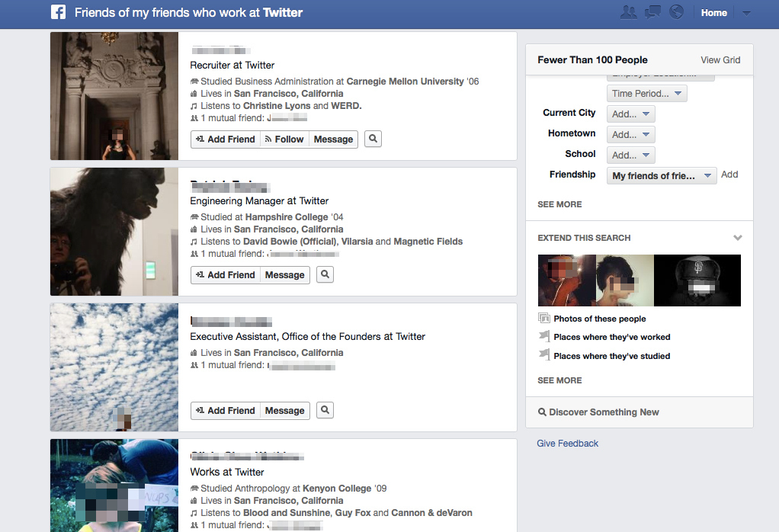This screenshot has height=532, width=779.
Task: Open Photos of these people
Action: (x=600, y=319)
